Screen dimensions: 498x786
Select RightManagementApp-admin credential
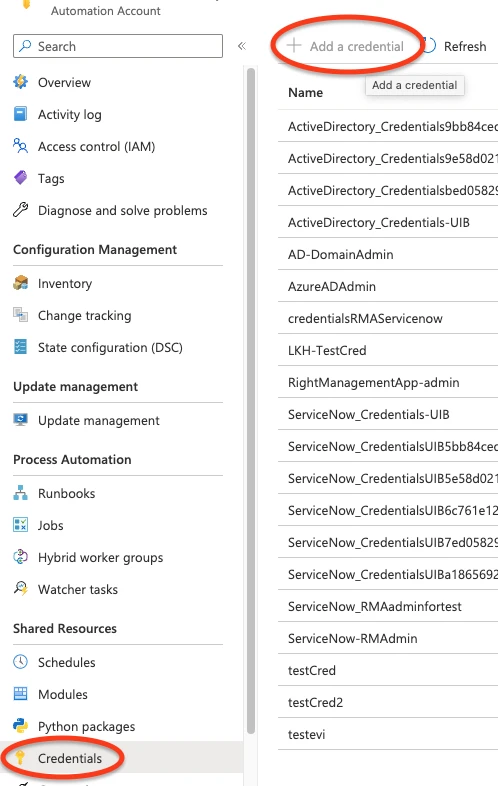388,382
